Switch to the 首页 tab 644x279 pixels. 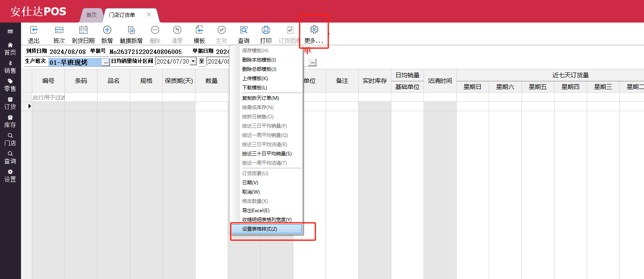pyautogui.click(x=91, y=15)
